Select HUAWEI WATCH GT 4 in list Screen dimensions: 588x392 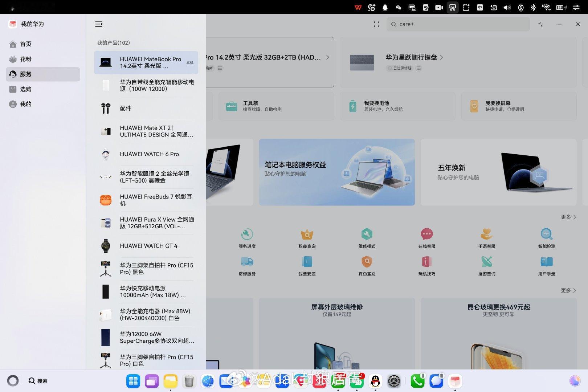click(146, 246)
